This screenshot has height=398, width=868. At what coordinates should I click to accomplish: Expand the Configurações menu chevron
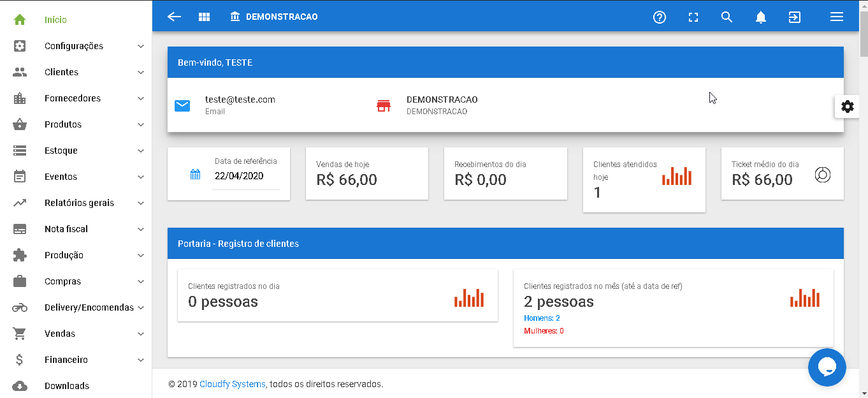coord(141,46)
